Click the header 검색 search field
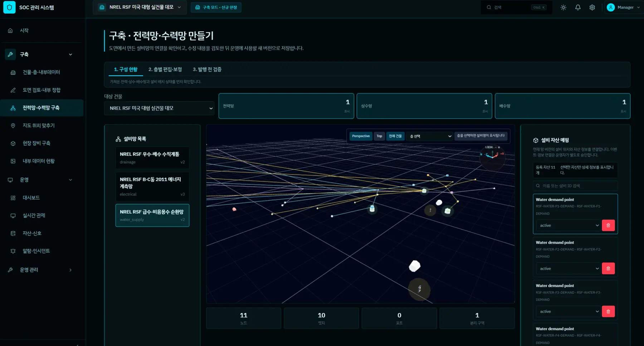Image resolution: width=644 pixels, height=346 pixels. [x=516, y=8]
